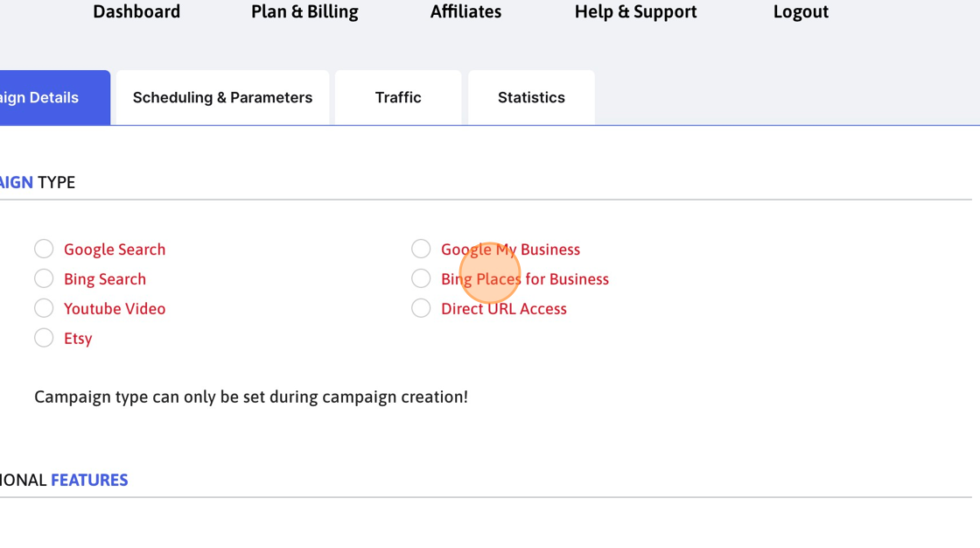Go to Plan & Billing
Image resolution: width=980 pixels, height=548 pixels.
304,12
